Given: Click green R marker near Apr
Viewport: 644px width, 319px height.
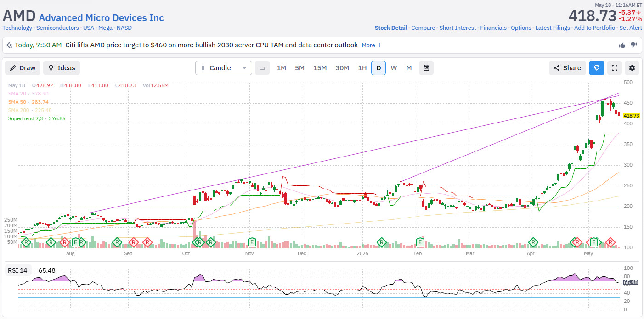Looking at the screenshot, I should point(533,242).
